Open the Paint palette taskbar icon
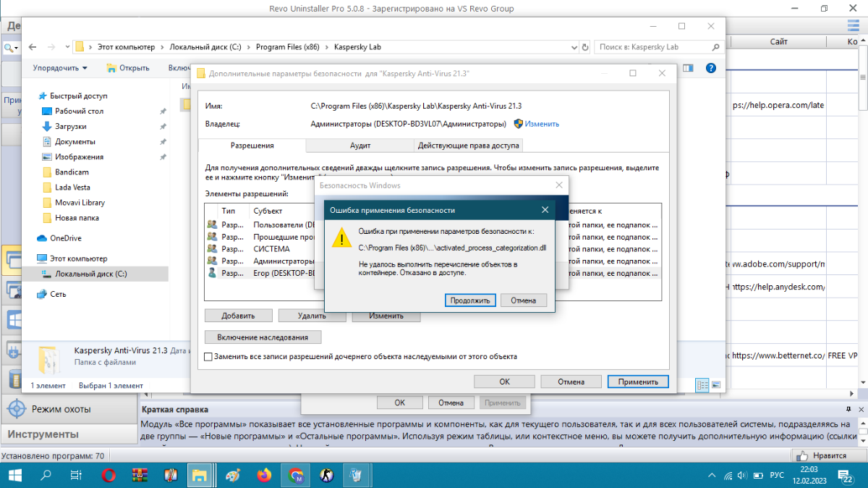The width and height of the screenshot is (868, 488). [x=233, y=475]
